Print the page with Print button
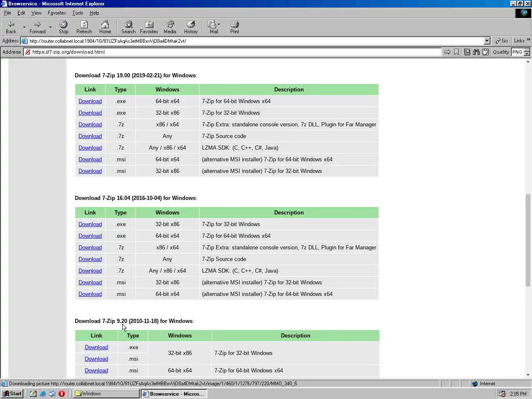 (x=235, y=27)
